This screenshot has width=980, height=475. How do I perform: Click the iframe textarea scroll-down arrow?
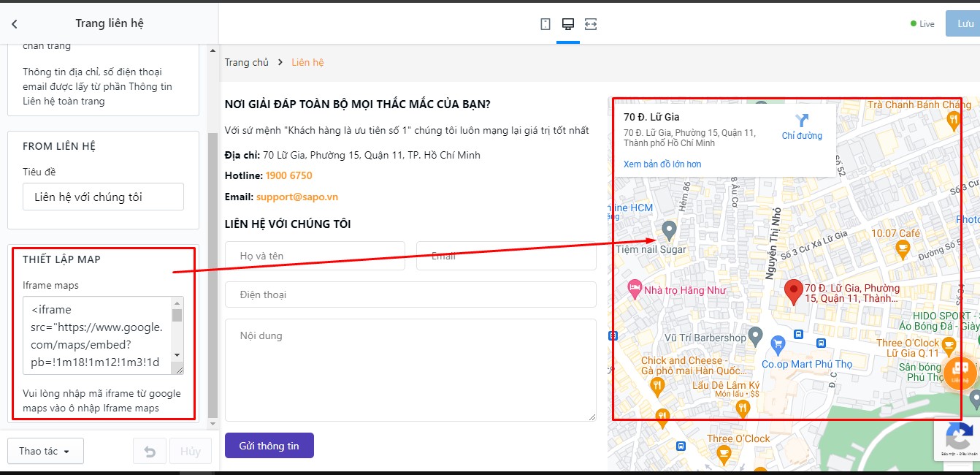[177, 354]
